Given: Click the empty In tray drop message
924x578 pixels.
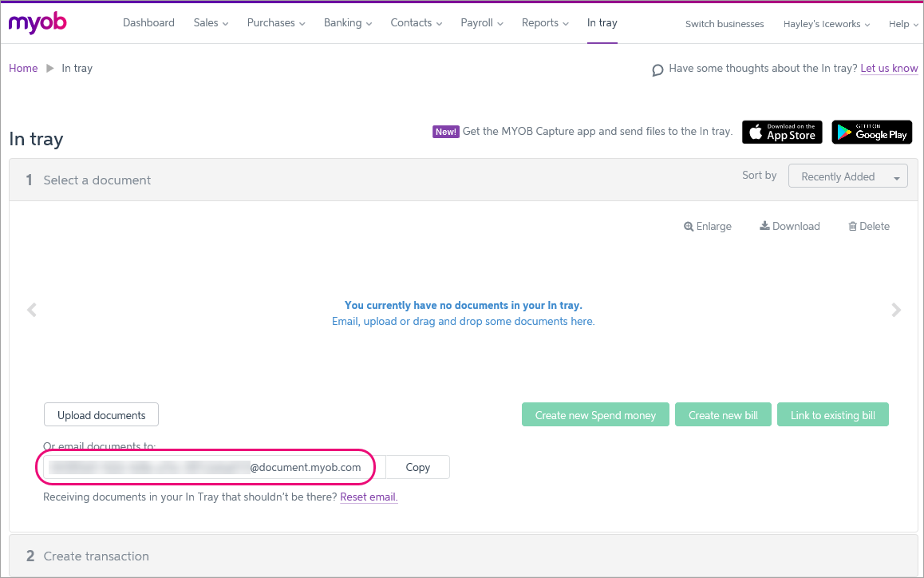Looking at the screenshot, I should click(x=463, y=305).
